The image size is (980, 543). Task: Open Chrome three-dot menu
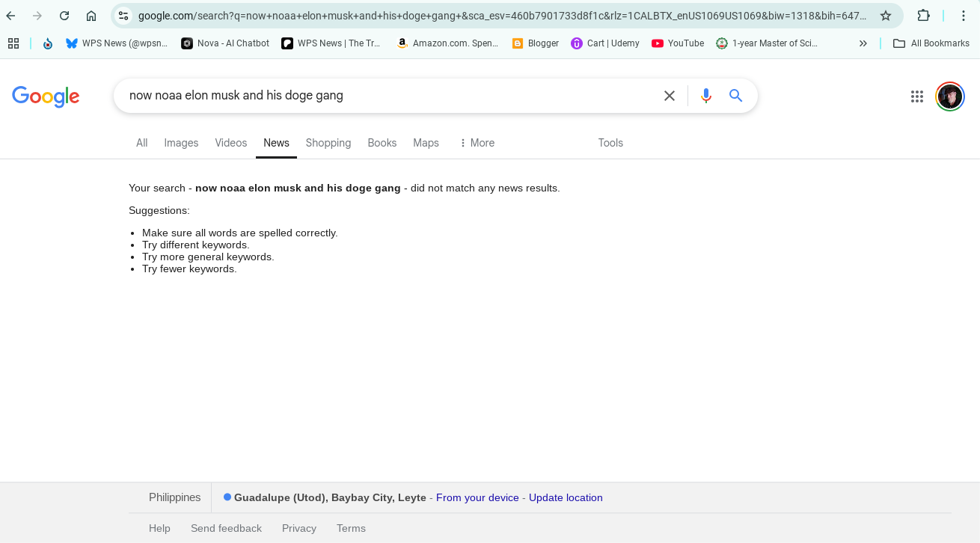964,16
